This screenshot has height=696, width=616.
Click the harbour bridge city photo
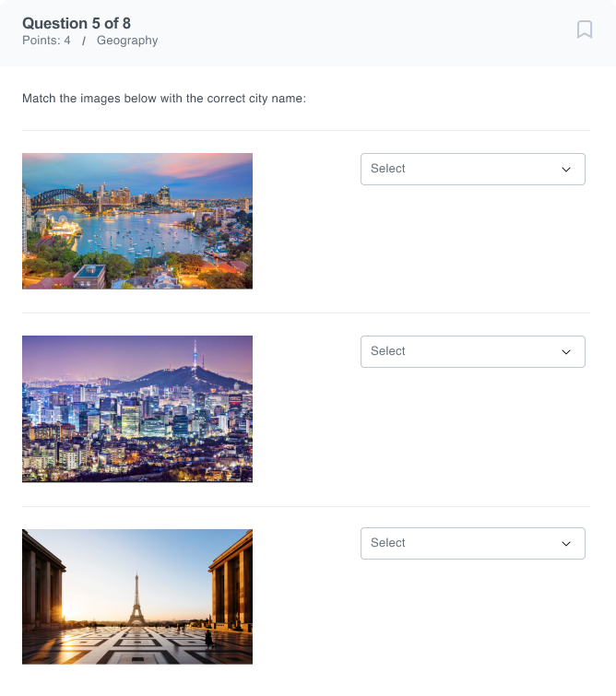point(137,221)
